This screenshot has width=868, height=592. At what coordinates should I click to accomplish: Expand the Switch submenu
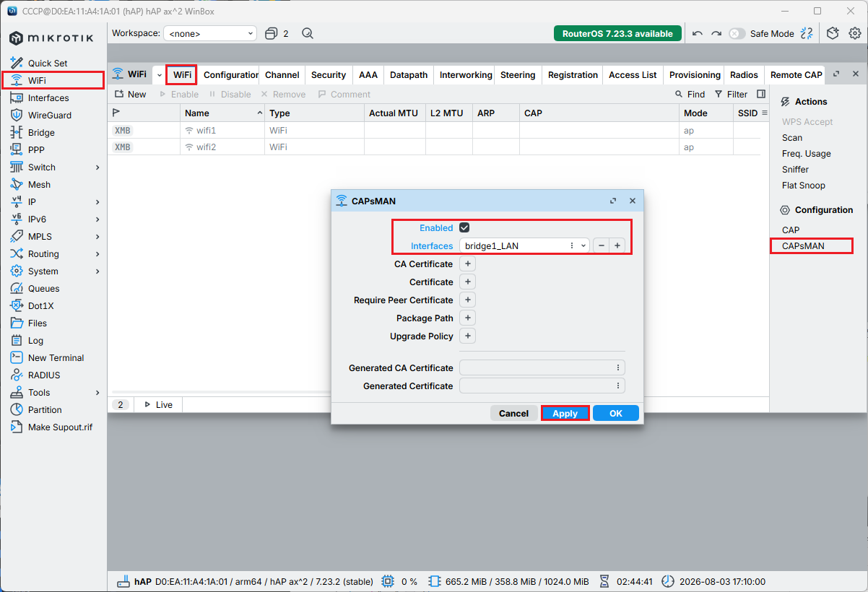[x=97, y=167]
